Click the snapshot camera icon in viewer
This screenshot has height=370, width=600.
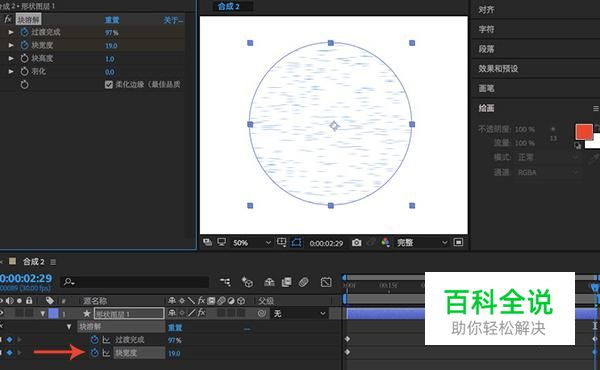tap(356, 243)
